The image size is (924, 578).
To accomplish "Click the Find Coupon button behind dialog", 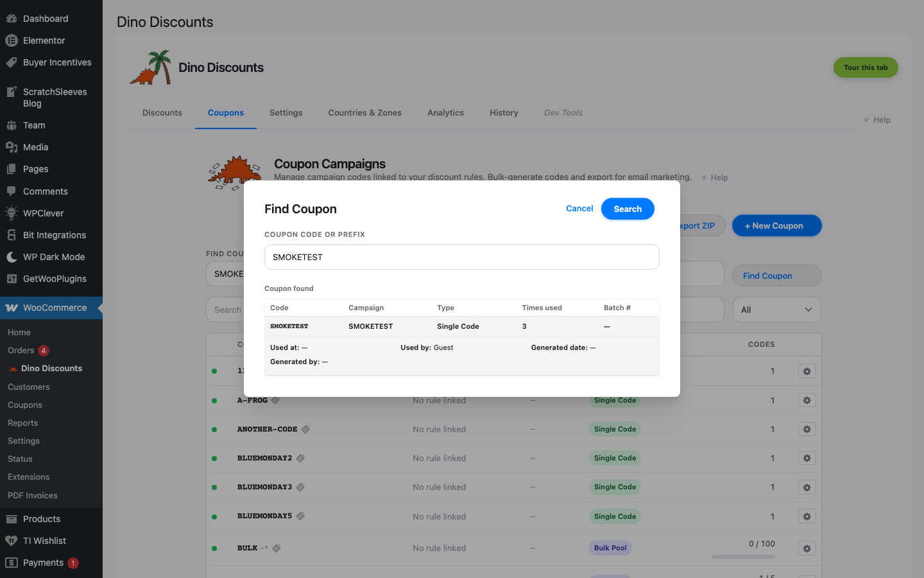I will 776,276.
